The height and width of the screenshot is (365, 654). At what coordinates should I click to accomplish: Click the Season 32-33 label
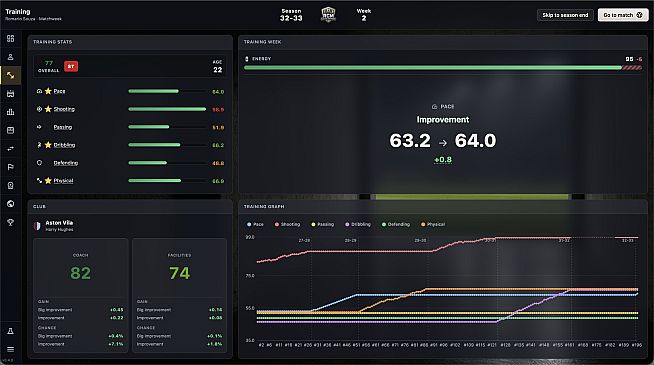(291, 15)
